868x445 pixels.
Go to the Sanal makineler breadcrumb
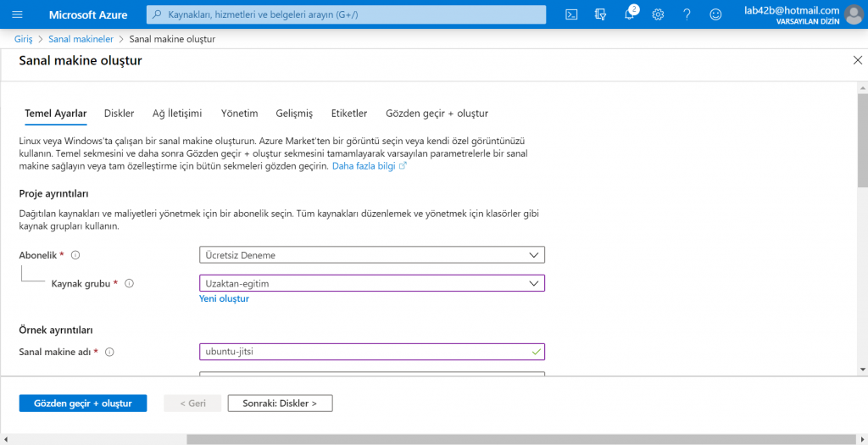pos(81,39)
